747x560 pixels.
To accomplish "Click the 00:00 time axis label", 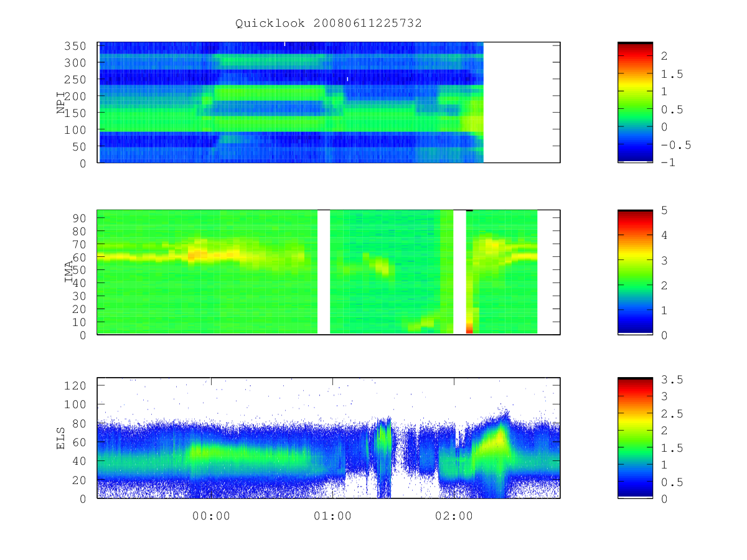I will 211,516.
